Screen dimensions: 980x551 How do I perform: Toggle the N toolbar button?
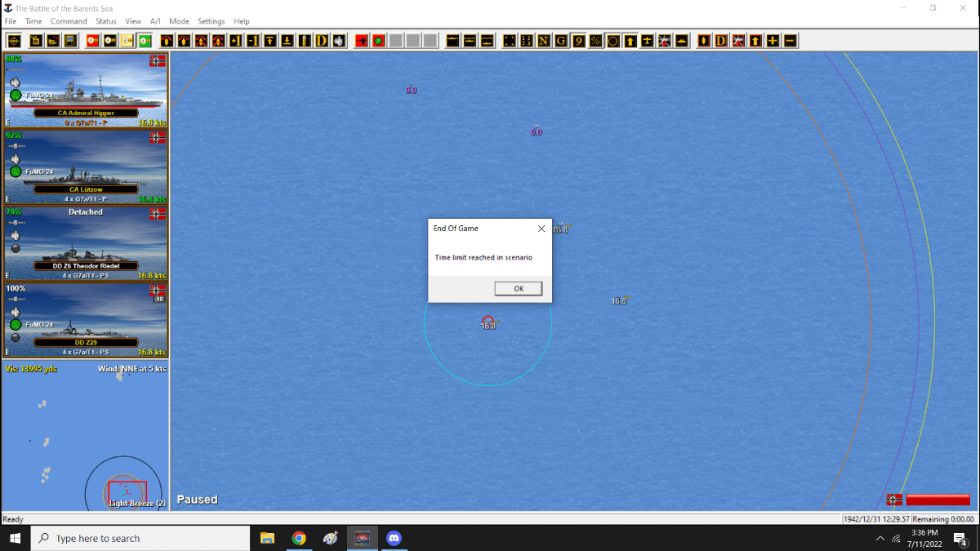543,41
